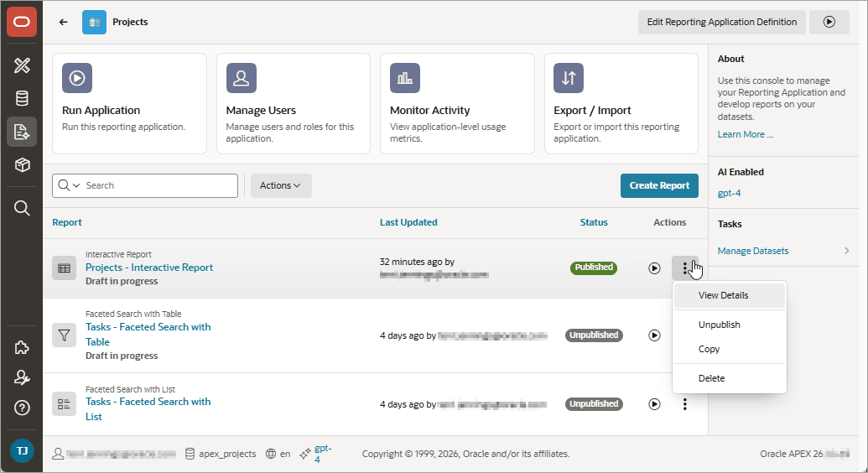Click the Run Application card icon

tap(77, 78)
